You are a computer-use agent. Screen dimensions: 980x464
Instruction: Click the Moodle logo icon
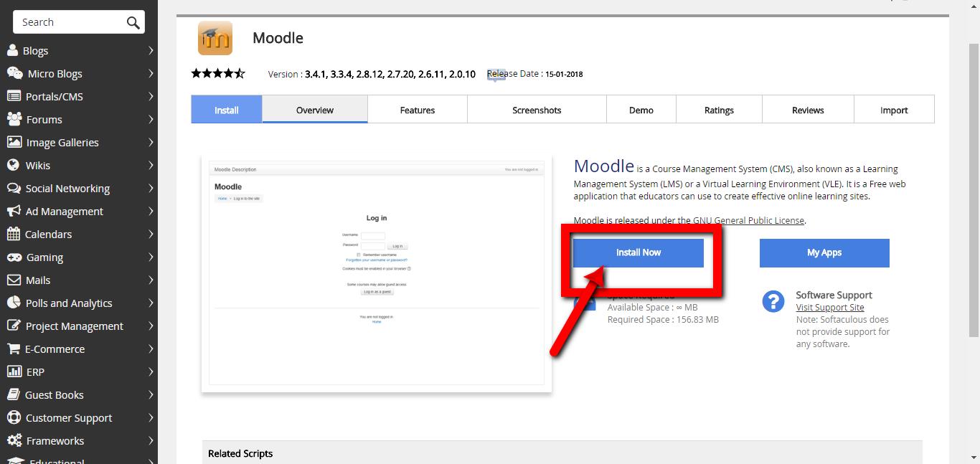click(x=215, y=38)
